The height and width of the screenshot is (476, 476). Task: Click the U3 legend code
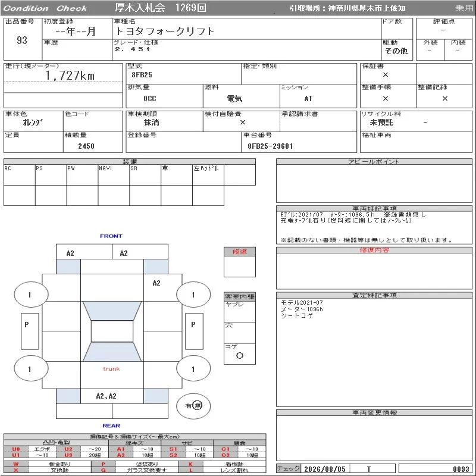68,455
